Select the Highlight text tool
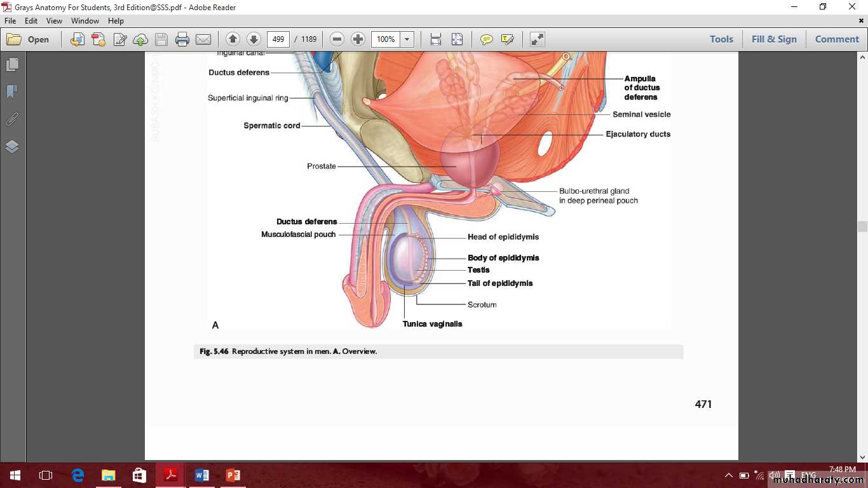 click(x=507, y=39)
